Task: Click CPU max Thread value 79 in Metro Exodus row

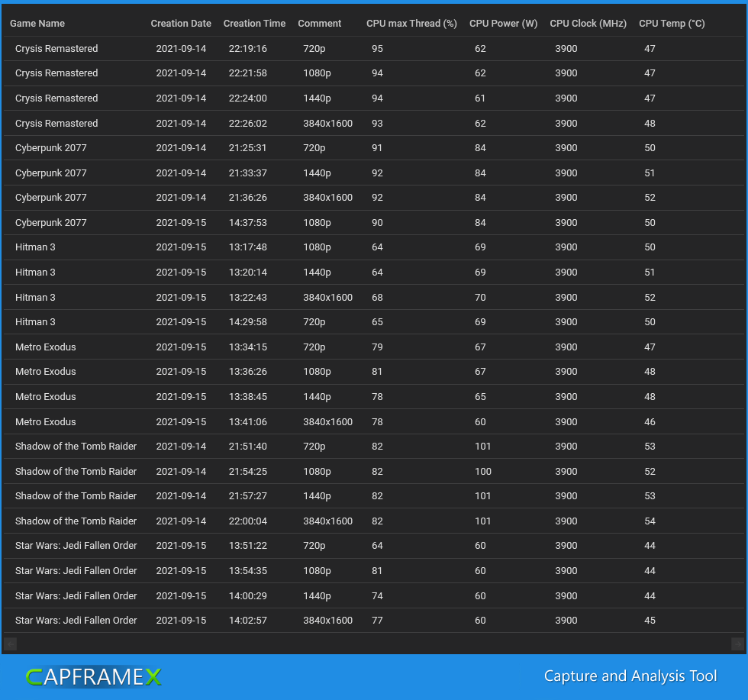Action: (x=377, y=347)
